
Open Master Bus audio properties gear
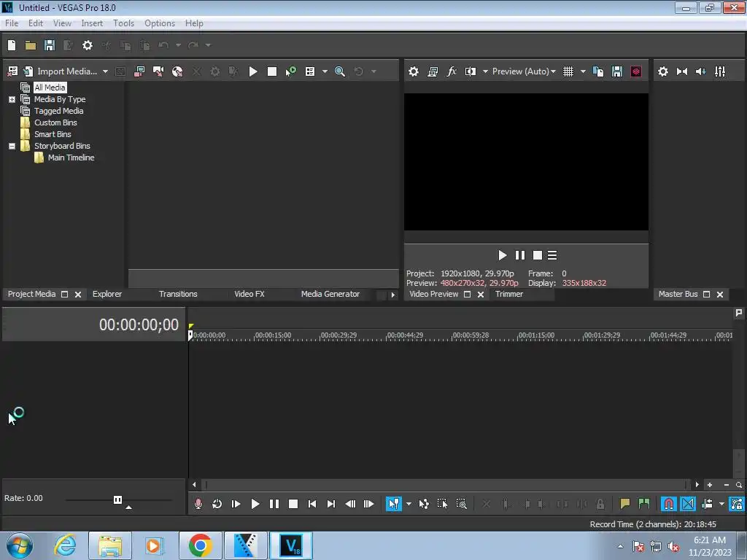(662, 71)
